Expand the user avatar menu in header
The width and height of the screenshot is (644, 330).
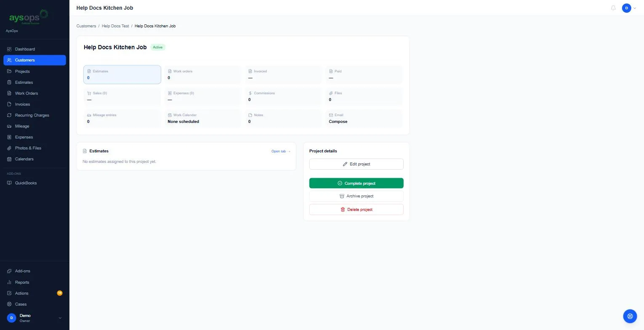(629, 8)
